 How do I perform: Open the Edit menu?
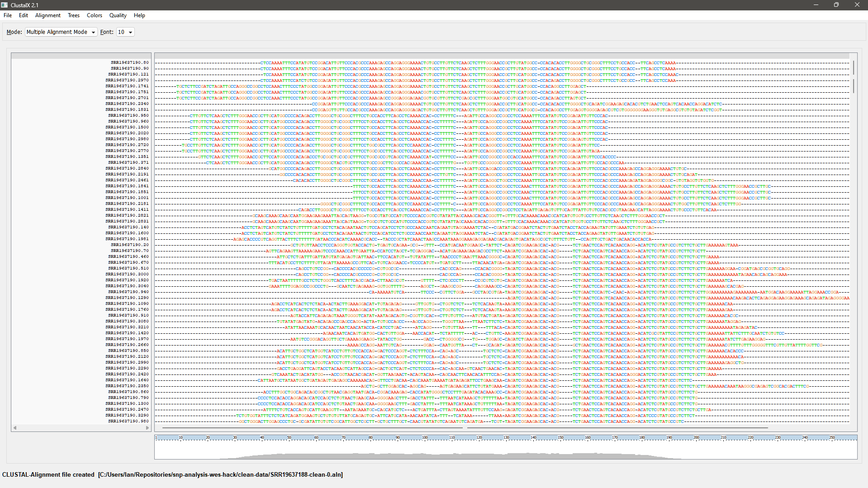click(24, 15)
